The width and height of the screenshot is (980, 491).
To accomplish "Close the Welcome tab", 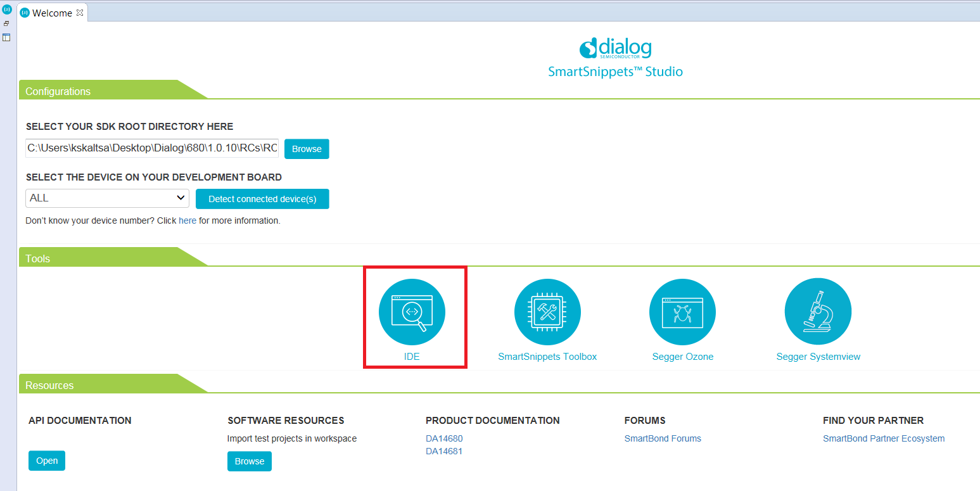I will coord(80,13).
